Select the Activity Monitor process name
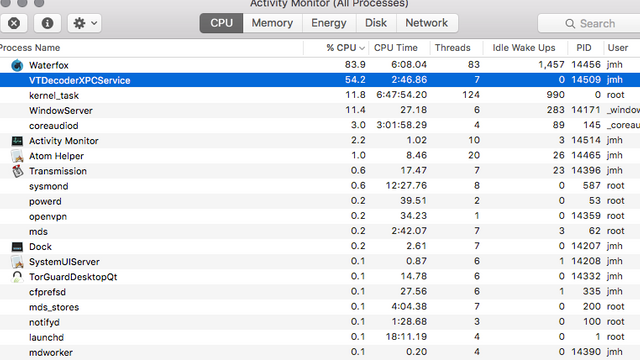The width and height of the screenshot is (640, 360). pos(64,141)
